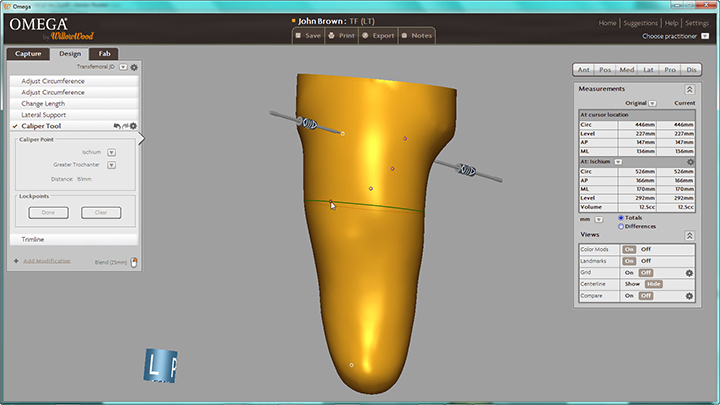This screenshot has width=720, height=405.
Task: Switch to the Fab tab
Action: click(104, 53)
